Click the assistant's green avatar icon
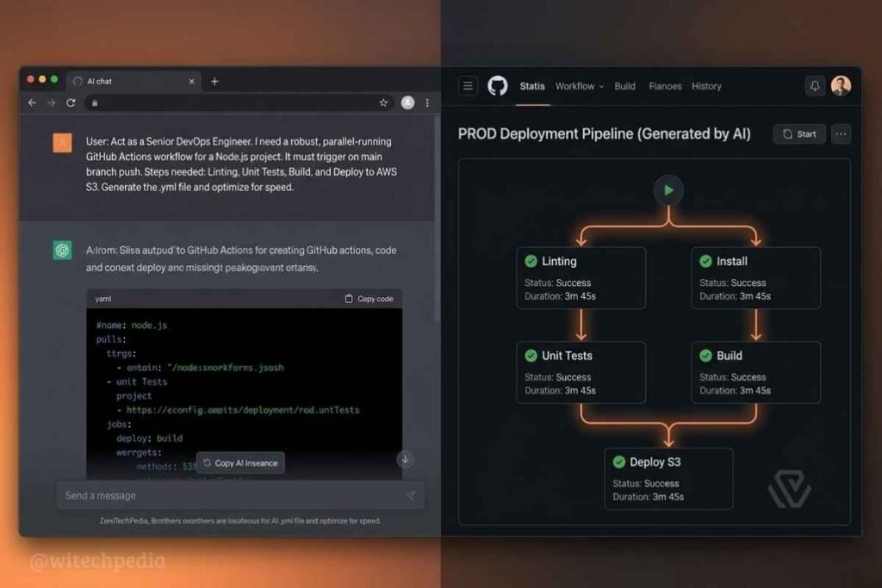Screen dimensions: 882x588 tap(61, 250)
